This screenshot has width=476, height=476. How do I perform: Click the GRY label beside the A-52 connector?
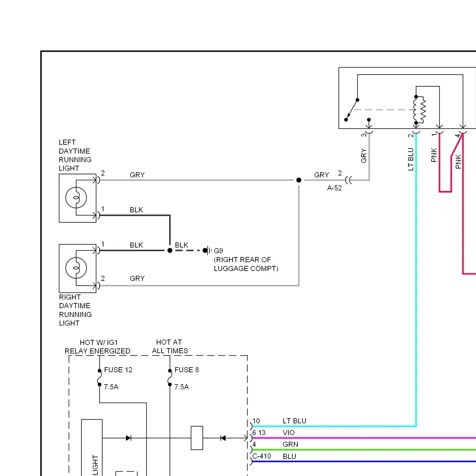(x=321, y=175)
